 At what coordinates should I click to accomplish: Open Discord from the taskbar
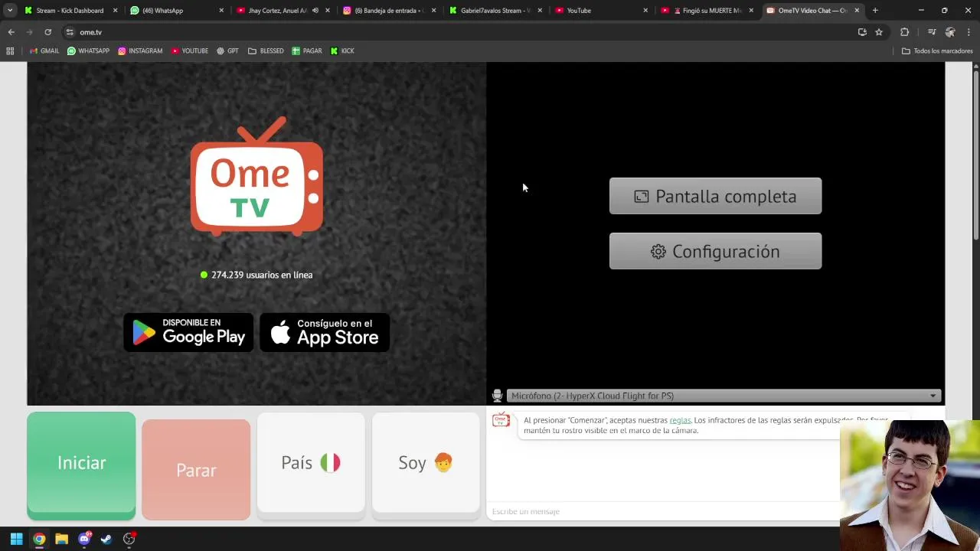coord(84,539)
